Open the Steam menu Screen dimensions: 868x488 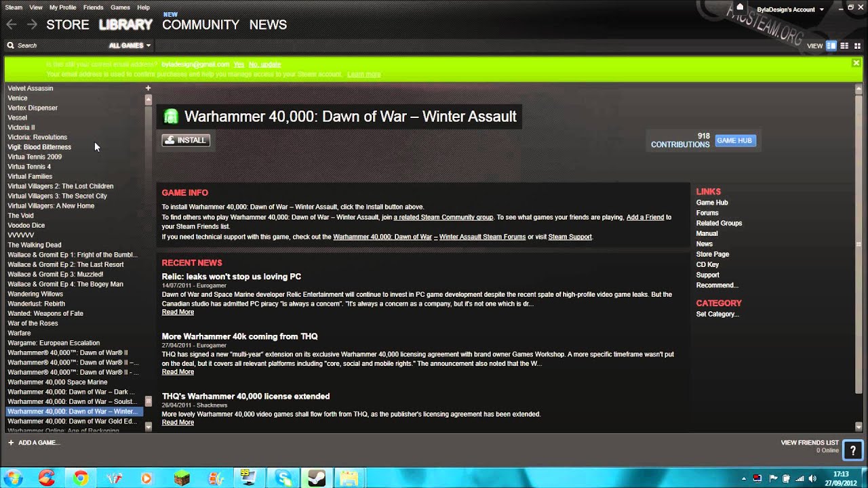point(14,7)
